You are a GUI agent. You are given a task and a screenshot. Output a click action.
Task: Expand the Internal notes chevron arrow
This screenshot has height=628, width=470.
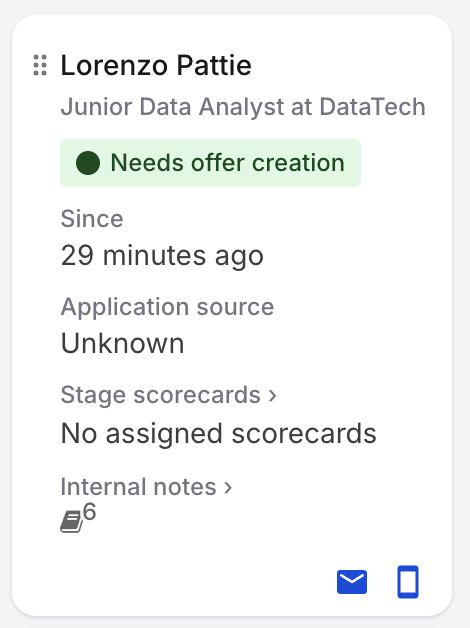[x=228, y=487]
